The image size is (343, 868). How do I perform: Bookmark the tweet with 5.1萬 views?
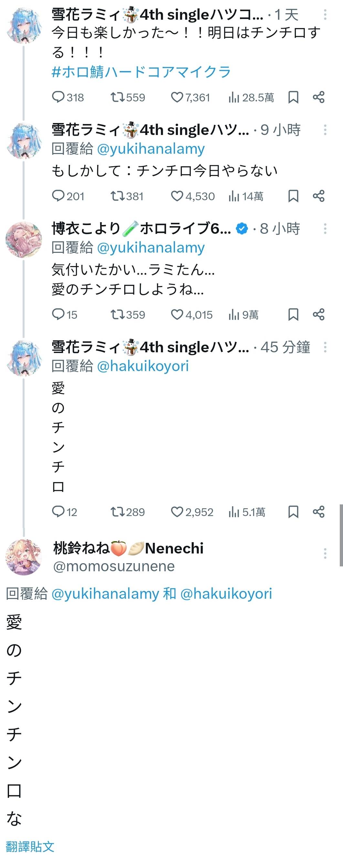[293, 512]
